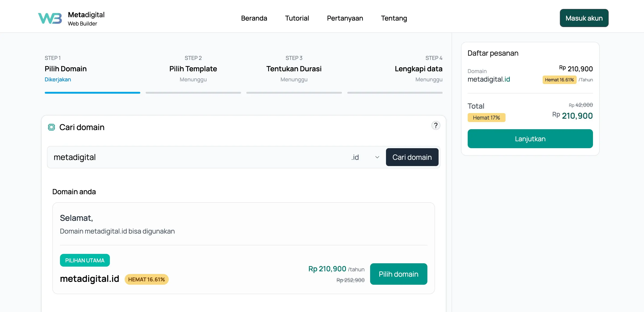This screenshot has height=312, width=644.
Task: Click the blue Step 1 progress bar
Action: click(92, 93)
